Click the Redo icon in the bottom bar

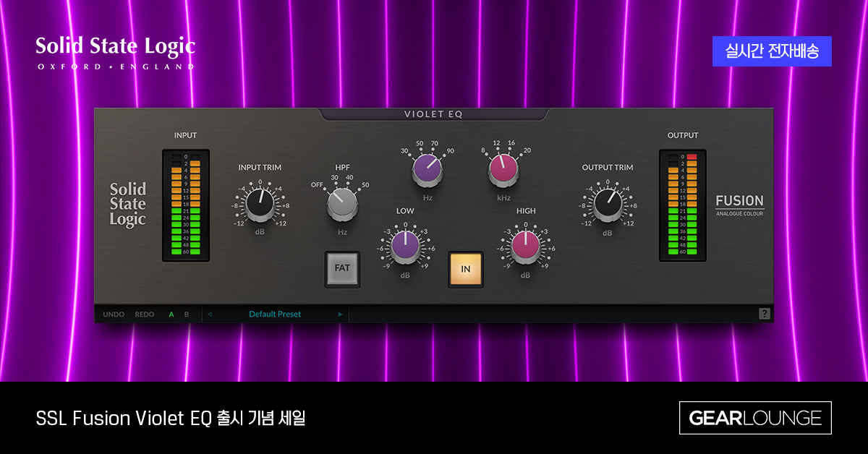144,314
